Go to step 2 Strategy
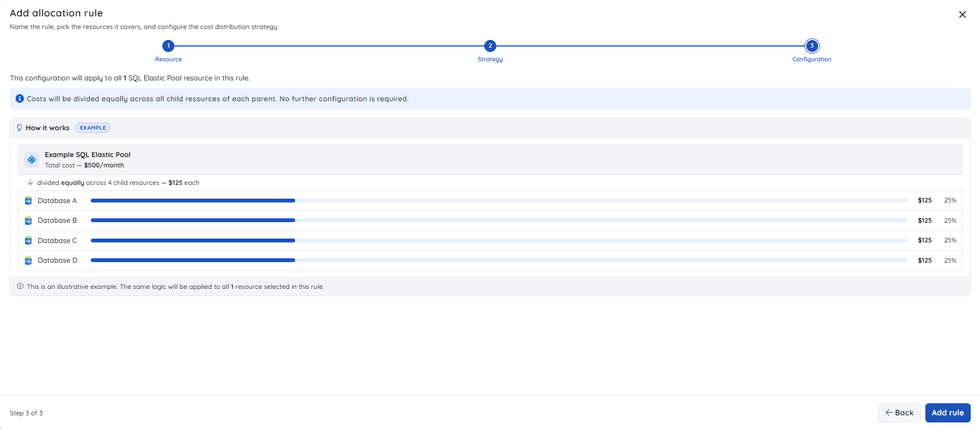This screenshot has width=980, height=429. click(490, 46)
